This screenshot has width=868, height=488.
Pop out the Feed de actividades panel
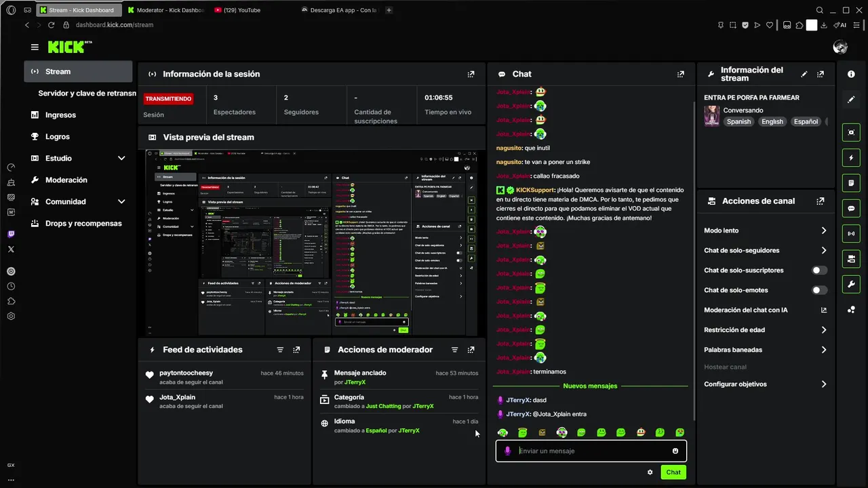(296, 350)
